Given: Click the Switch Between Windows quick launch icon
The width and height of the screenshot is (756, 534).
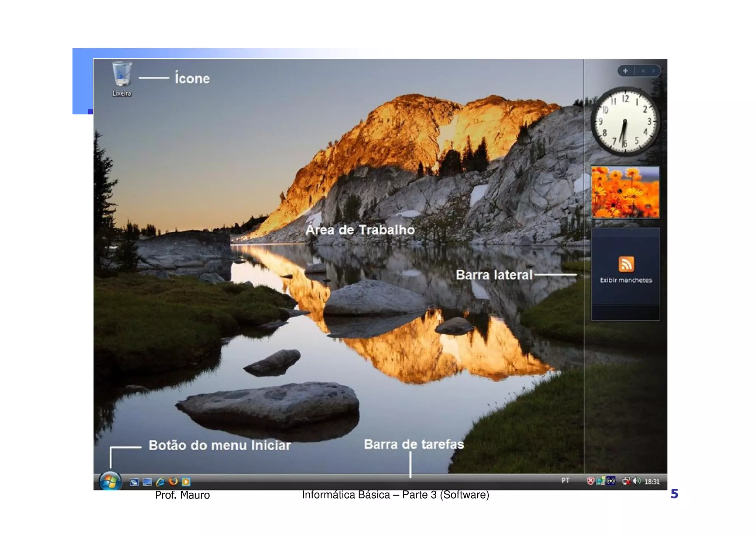Looking at the screenshot, I should (147, 482).
